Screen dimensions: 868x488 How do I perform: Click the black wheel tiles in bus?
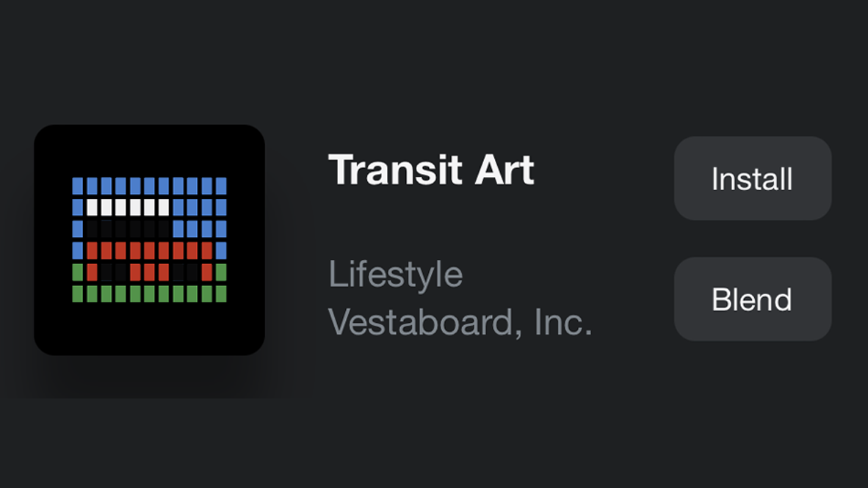tap(113, 273)
